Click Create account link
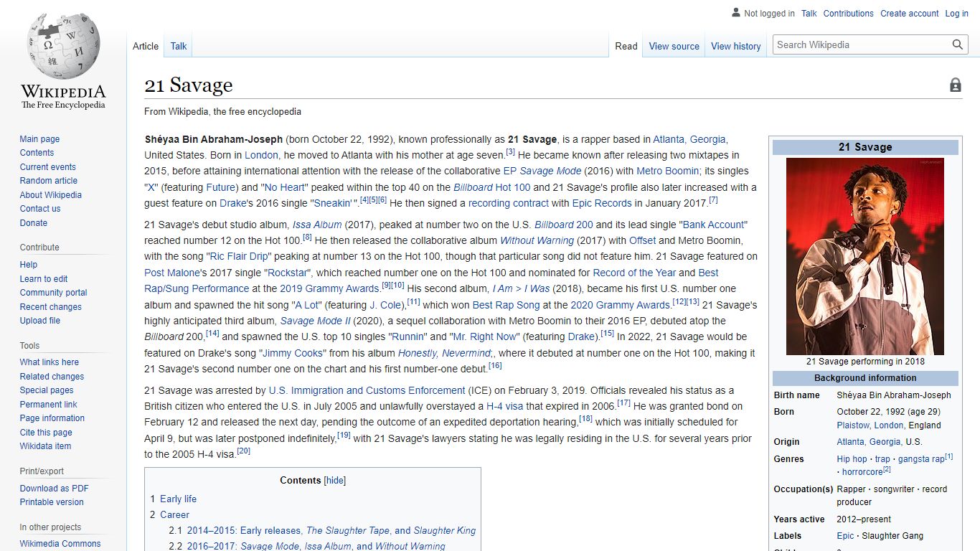The height and width of the screenshot is (551, 980). [909, 14]
